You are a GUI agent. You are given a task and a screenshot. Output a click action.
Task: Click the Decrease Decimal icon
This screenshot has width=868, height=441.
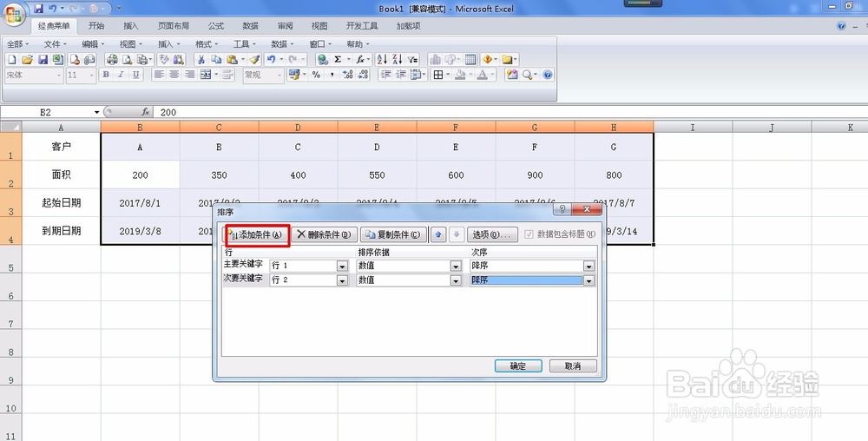coord(363,75)
